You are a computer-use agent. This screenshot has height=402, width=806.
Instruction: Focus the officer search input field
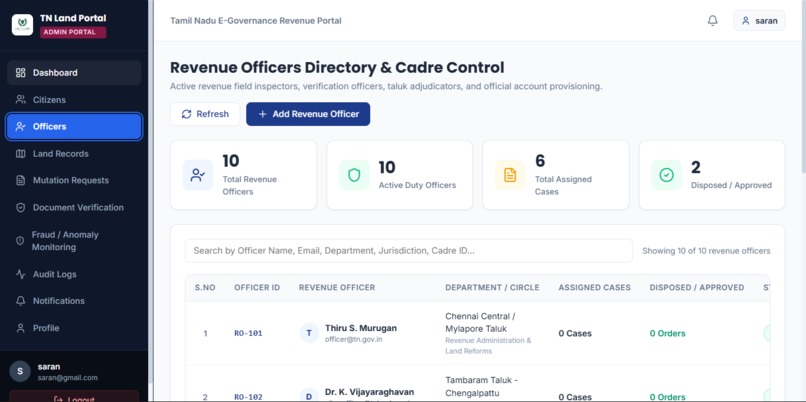(409, 251)
